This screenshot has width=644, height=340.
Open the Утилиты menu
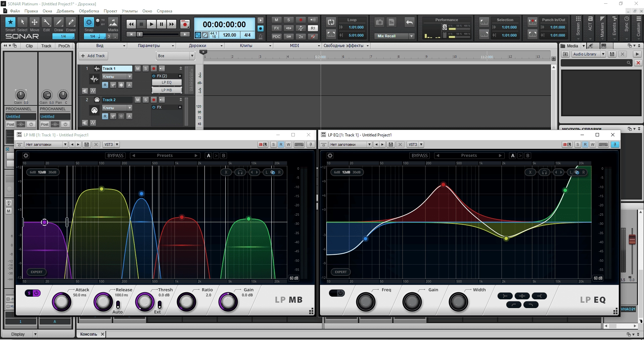click(x=130, y=11)
